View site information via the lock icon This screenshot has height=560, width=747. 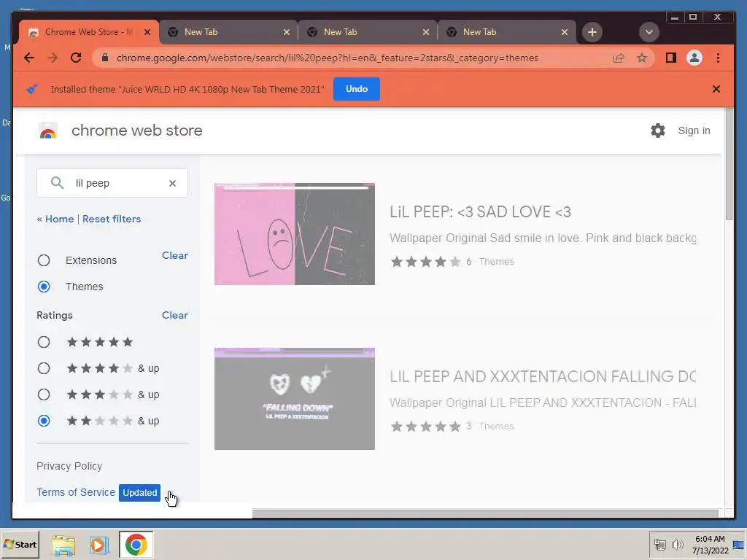105,58
